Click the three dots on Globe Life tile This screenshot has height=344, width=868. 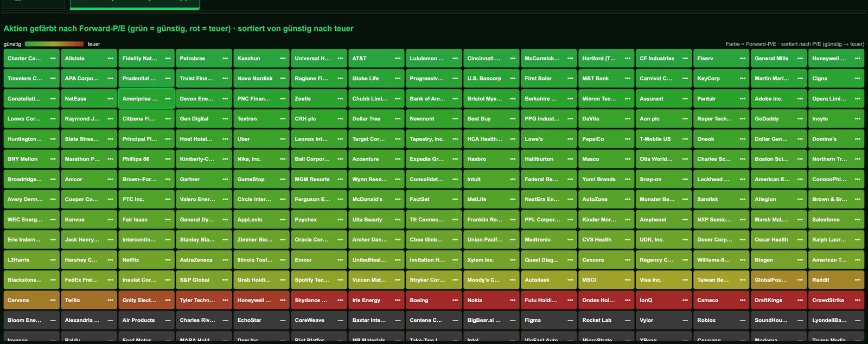398,79
